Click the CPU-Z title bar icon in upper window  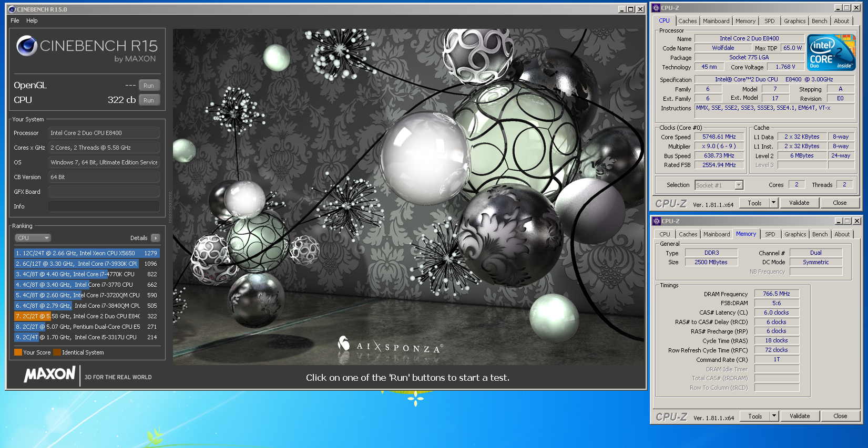pos(656,8)
